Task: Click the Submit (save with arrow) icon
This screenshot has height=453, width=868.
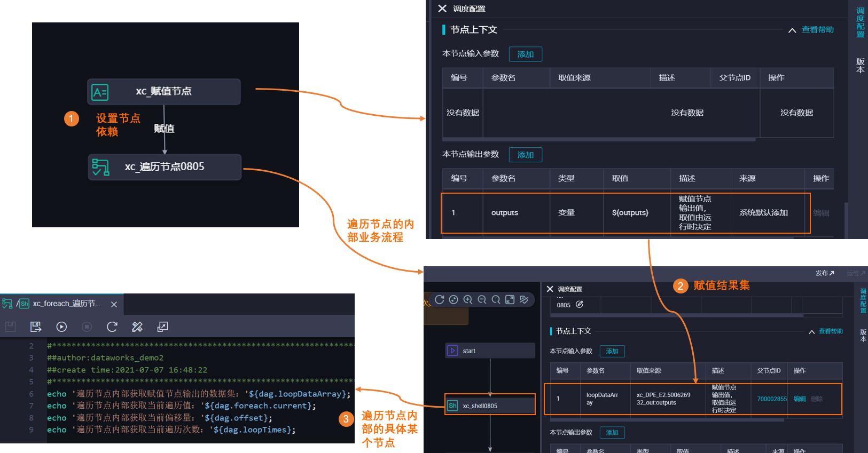Action: click(x=36, y=327)
